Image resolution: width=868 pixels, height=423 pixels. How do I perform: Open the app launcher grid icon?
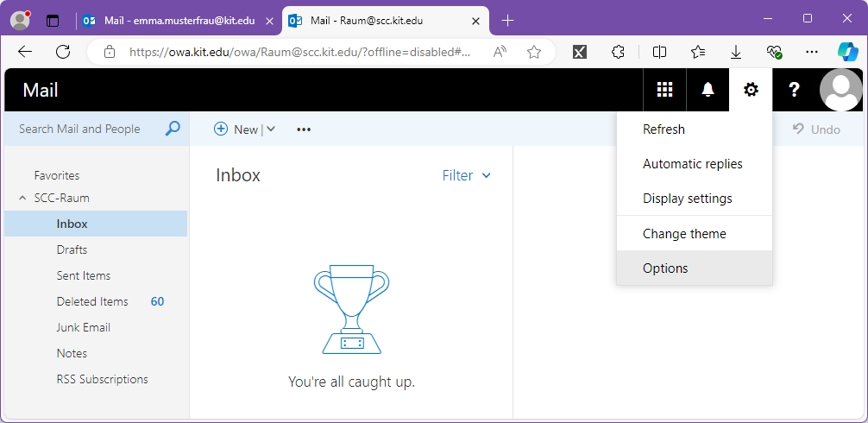click(664, 90)
